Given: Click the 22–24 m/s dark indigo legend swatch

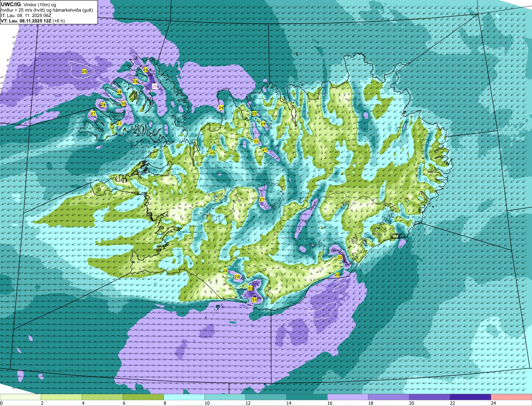Looking at the screenshot, I should 471,397.
